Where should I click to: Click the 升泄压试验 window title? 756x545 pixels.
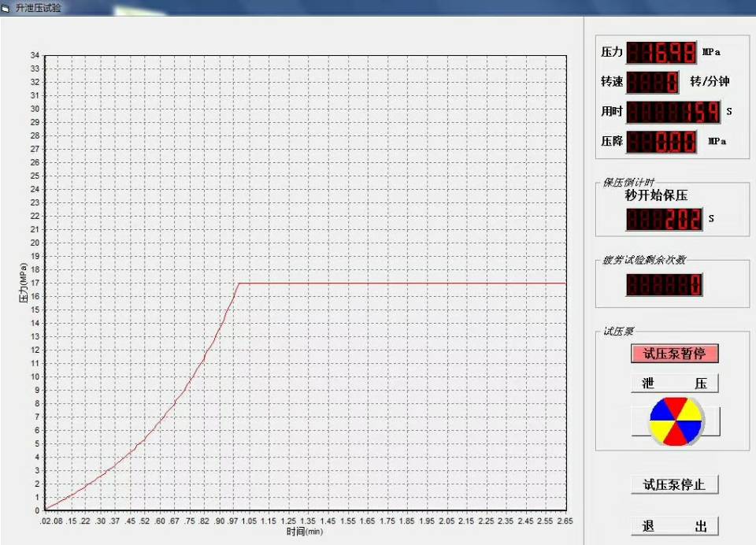tap(38, 8)
